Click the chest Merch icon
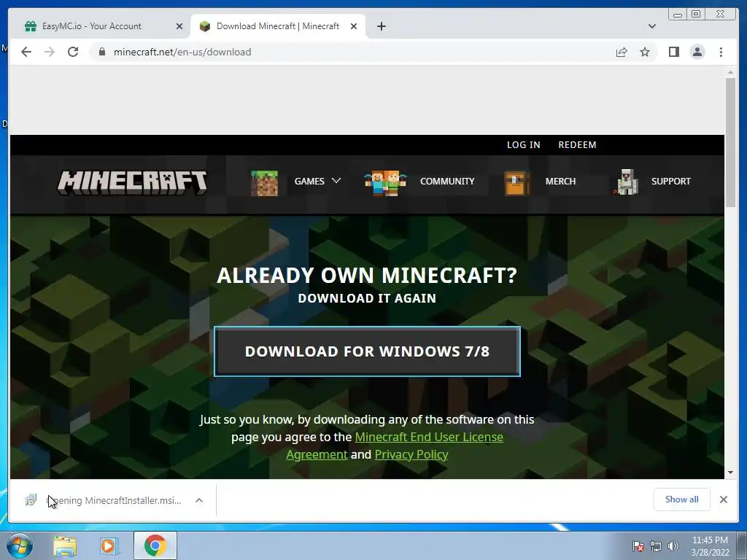The width and height of the screenshot is (747, 560). (x=517, y=183)
